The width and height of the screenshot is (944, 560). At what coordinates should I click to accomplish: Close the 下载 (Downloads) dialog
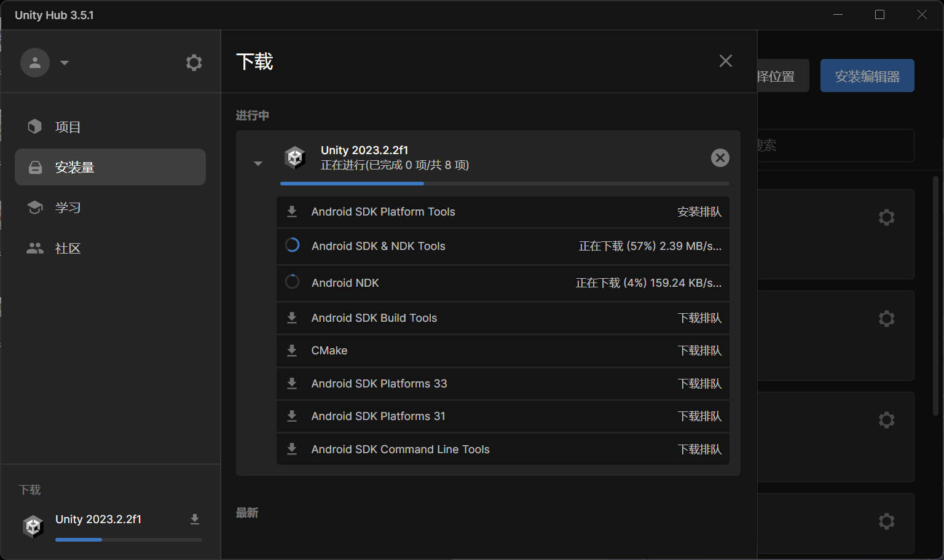(725, 61)
